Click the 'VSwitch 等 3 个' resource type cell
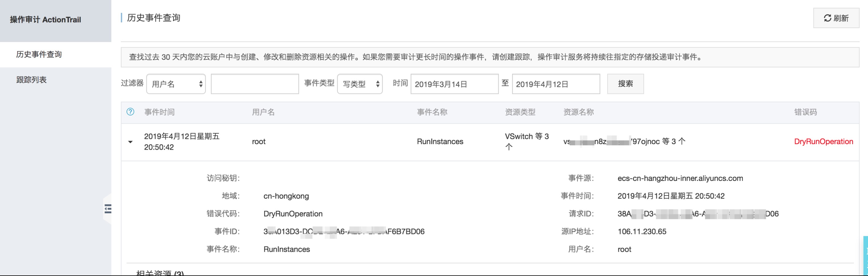868x276 pixels. (x=527, y=142)
